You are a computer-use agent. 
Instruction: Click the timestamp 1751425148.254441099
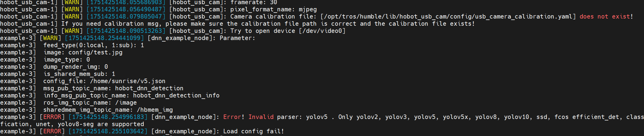104,38
